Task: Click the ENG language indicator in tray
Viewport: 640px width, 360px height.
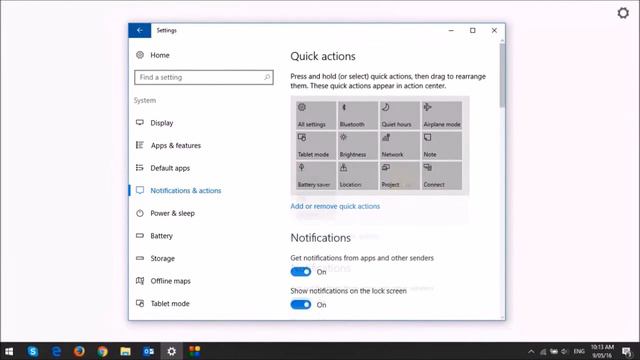Action: [x=579, y=351]
